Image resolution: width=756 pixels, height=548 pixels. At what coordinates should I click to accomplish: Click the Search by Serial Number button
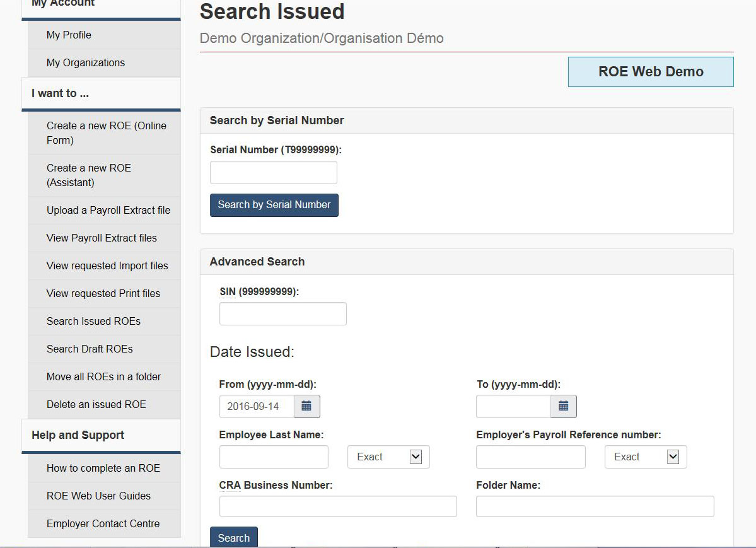[x=274, y=205]
